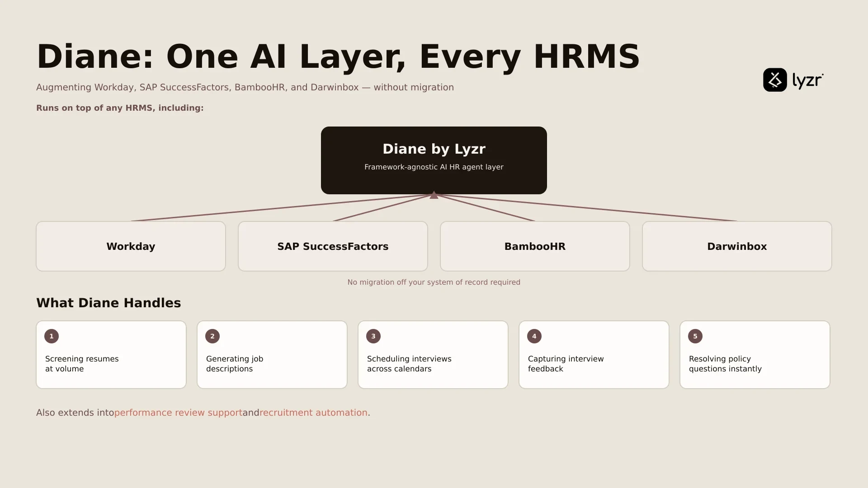Screen dimensions: 868x488
Task: Click the slide title 'Diane: One AI Layer, Every HRMS'
Action: pyautogui.click(x=338, y=56)
